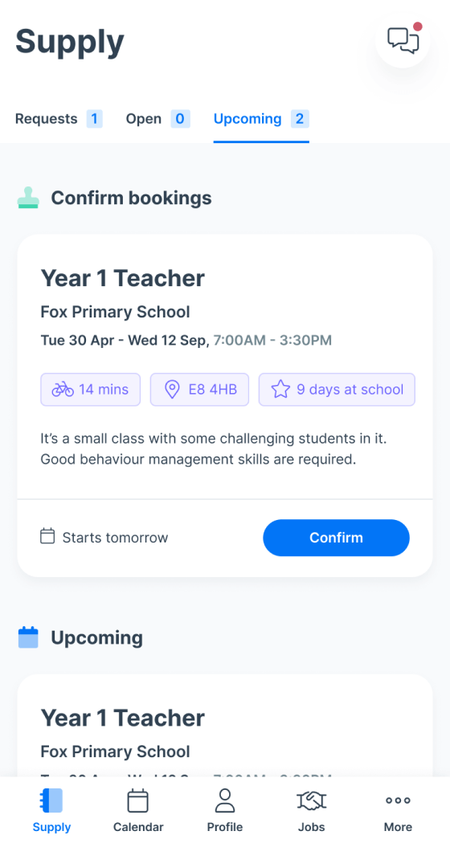The height and width of the screenshot is (868, 450).
Task: Tap Fox Primary School in the first card
Action: coord(115,312)
